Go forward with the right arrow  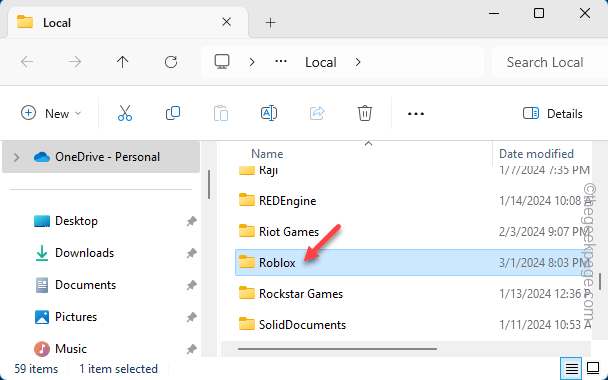coord(75,62)
